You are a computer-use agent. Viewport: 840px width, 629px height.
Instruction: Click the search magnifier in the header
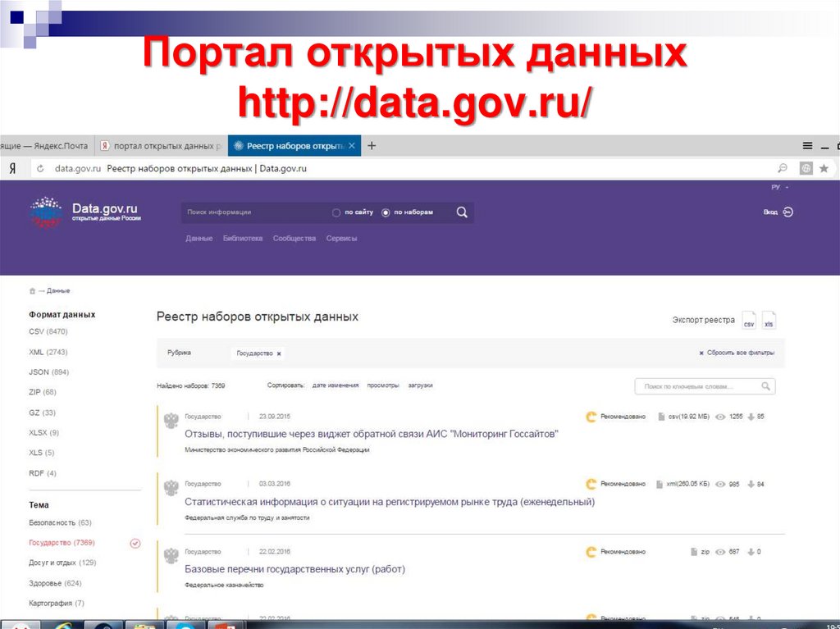[x=462, y=212]
